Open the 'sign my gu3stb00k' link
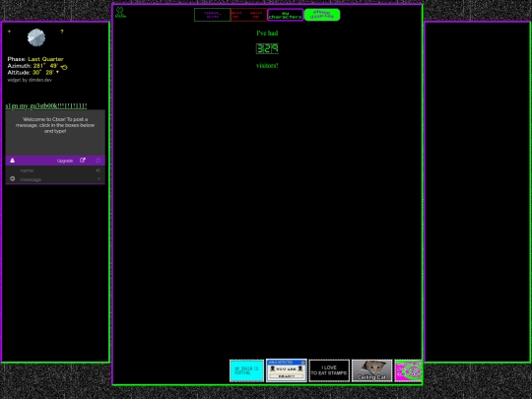This screenshot has height=399, width=532. pyautogui.click(x=45, y=106)
